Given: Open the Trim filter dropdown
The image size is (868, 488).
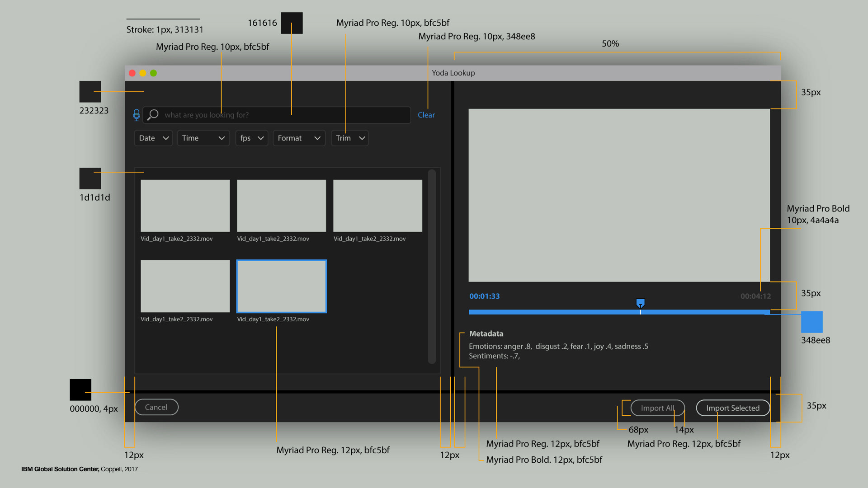Looking at the screenshot, I should pyautogui.click(x=349, y=138).
